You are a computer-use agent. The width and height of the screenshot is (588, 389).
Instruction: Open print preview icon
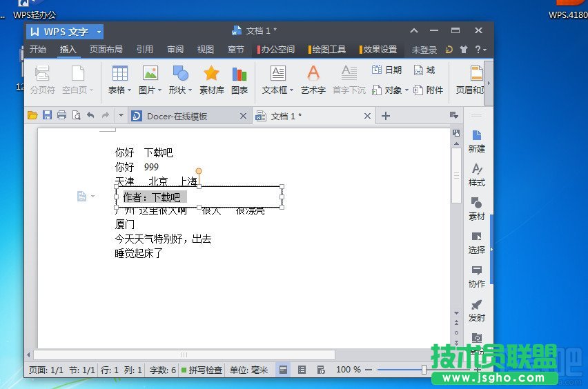click(76, 115)
